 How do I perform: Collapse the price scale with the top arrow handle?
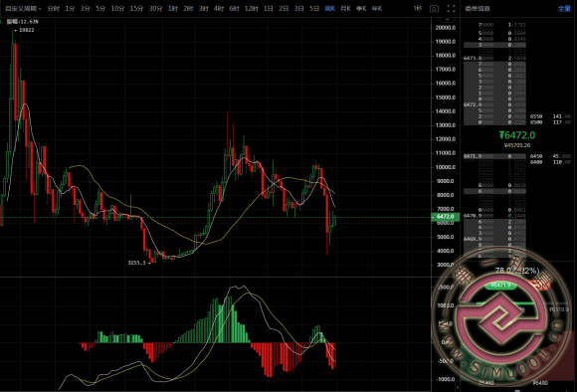(447, 19)
